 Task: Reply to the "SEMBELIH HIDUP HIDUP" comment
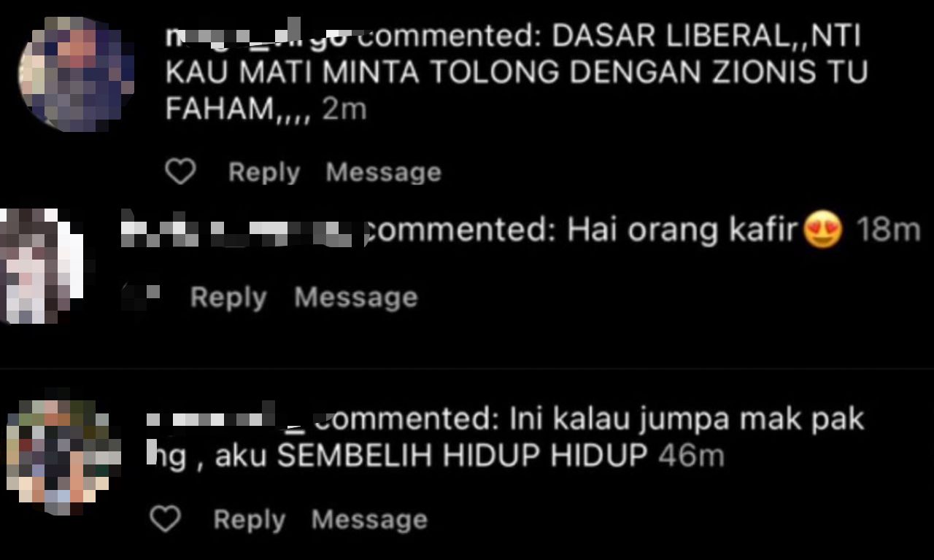(250, 520)
